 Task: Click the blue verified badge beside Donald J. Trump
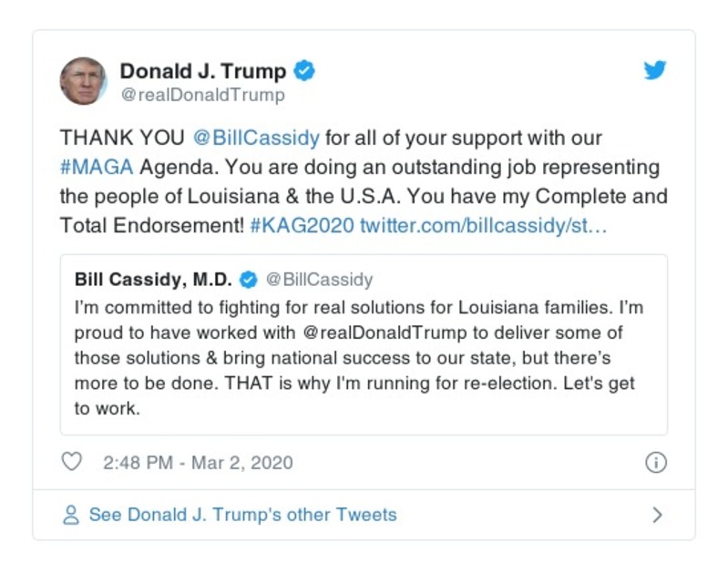306,70
